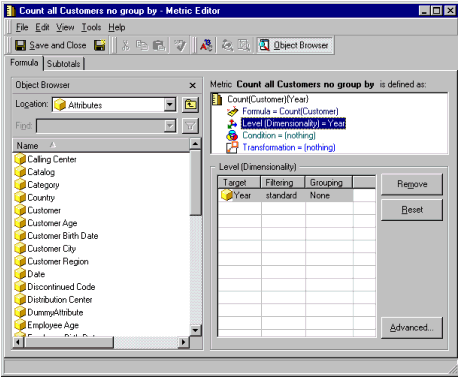Click the Object Browser toolbar button
The image size is (458, 377).
point(295,45)
